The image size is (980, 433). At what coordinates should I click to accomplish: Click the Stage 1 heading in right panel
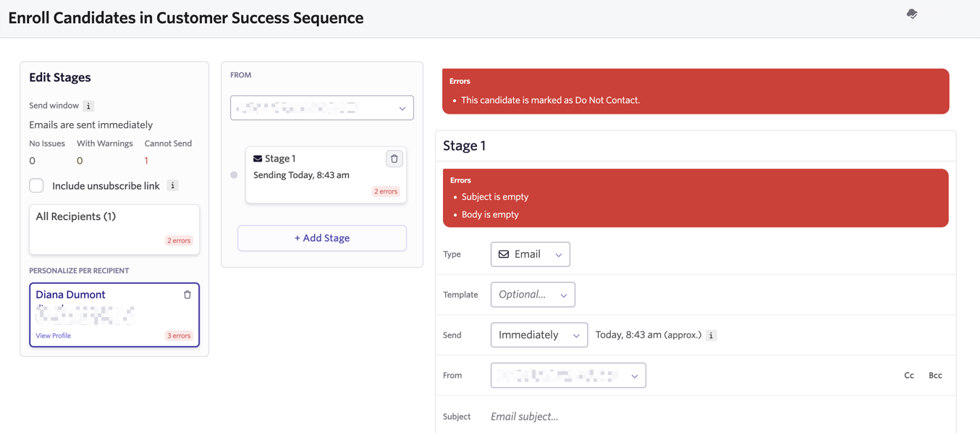(465, 146)
